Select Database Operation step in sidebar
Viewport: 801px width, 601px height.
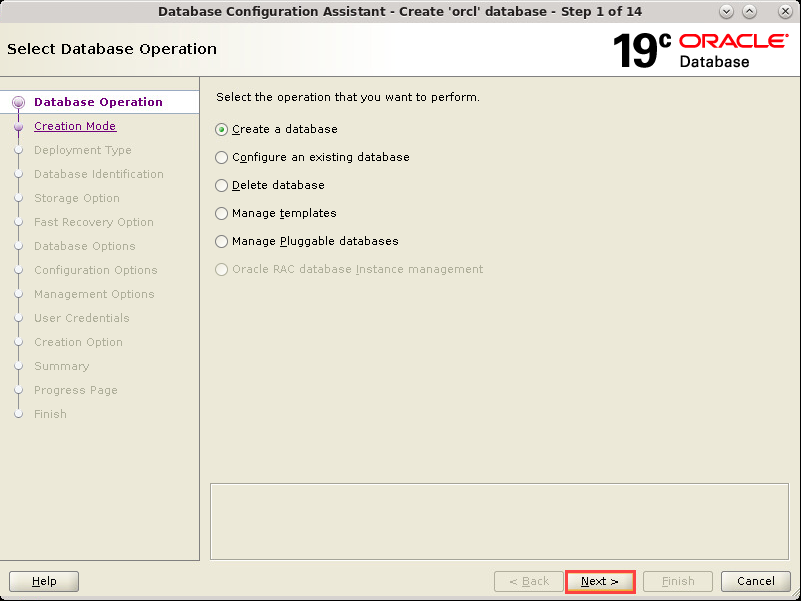pyautogui.click(x=98, y=102)
